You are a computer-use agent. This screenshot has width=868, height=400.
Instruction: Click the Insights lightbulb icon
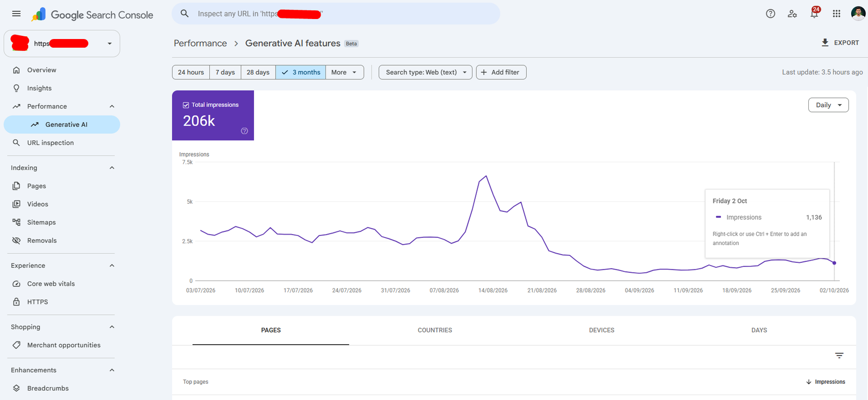16,88
